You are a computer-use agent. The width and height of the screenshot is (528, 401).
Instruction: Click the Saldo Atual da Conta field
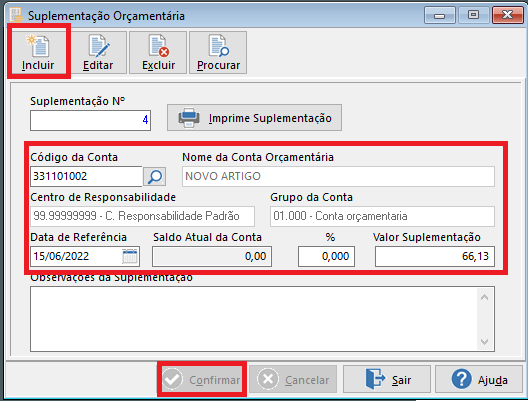point(212,256)
